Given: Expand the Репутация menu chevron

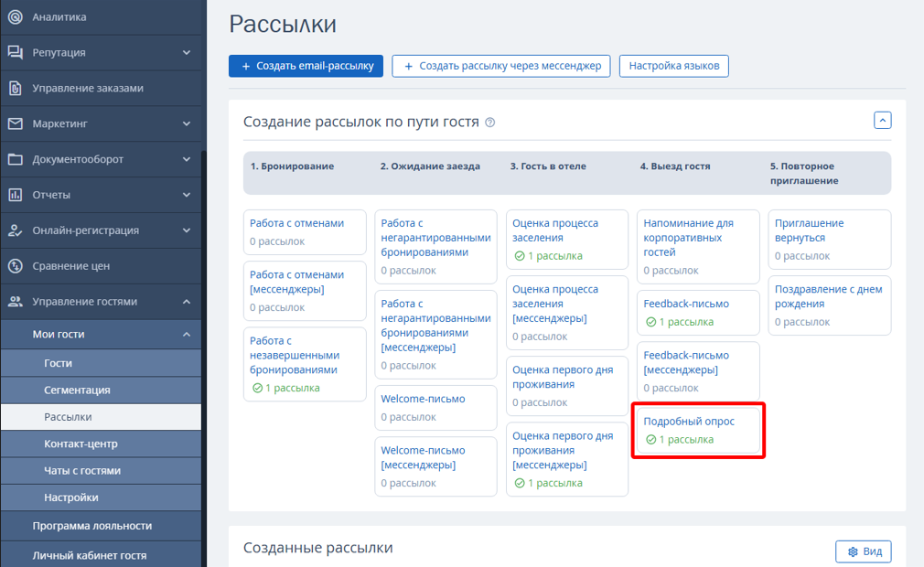Looking at the screenshot, I should click(x=187, y=52).
